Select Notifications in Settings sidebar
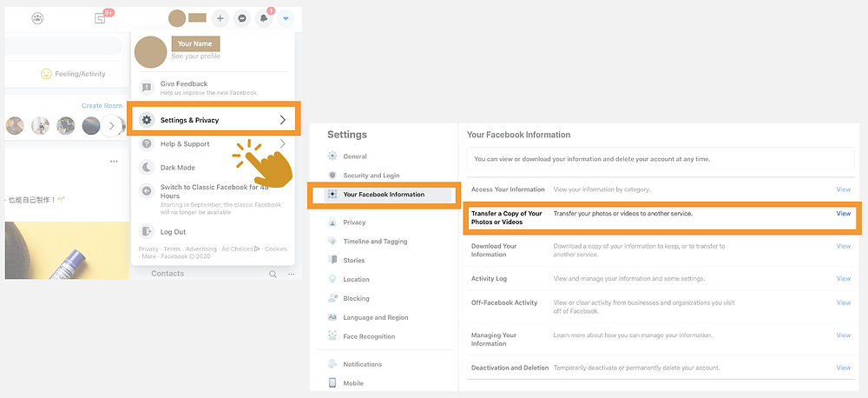The width and height of the screenshot is (868, 398). point(363,364)
